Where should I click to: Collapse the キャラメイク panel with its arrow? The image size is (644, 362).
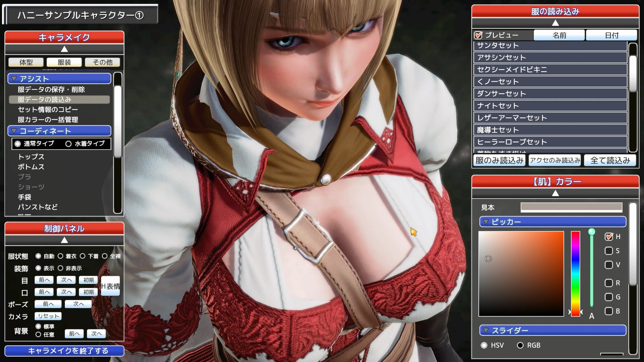[64, 49]
